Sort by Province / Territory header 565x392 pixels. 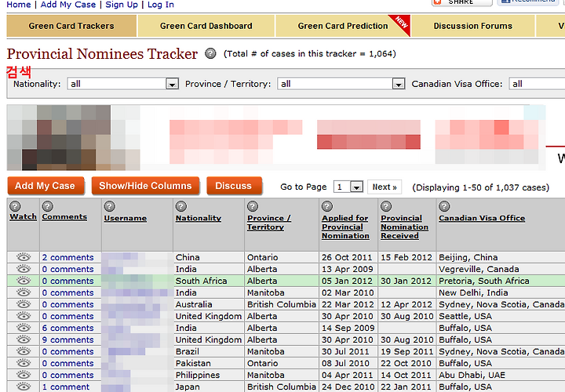click(x=269, y=223)
